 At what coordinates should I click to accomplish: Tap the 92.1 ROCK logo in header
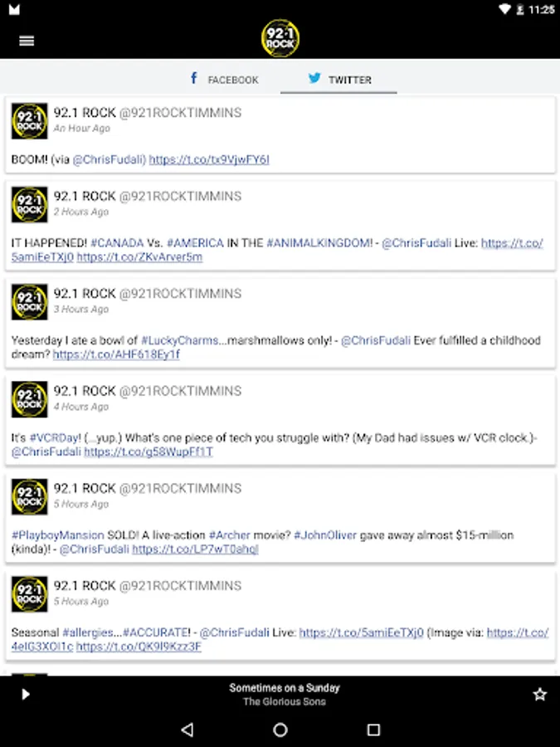[x=280, y=38]
